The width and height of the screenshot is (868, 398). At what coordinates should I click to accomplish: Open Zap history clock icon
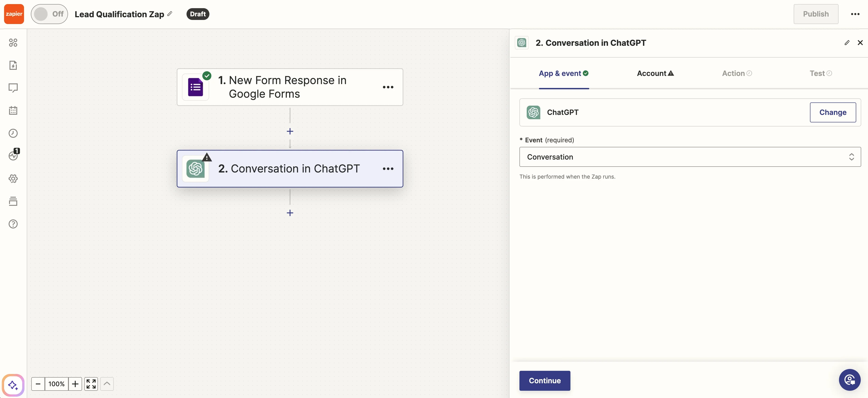(13, 133)
